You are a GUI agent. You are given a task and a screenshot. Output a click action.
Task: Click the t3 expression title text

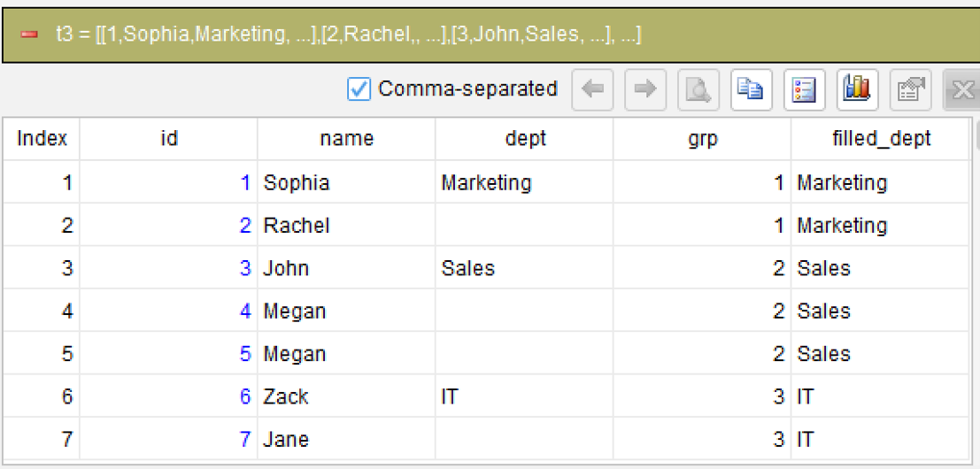(348, 35)
